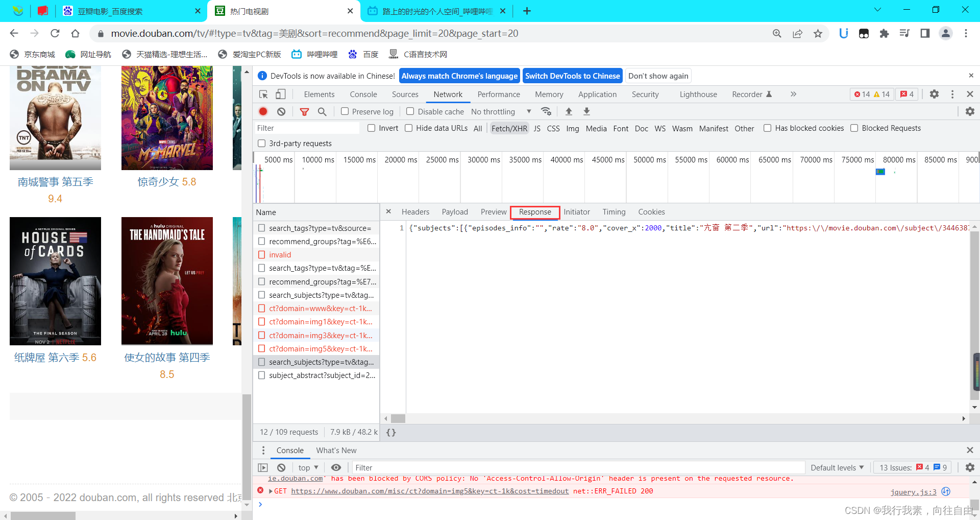Open console top context dropdown

308,467
